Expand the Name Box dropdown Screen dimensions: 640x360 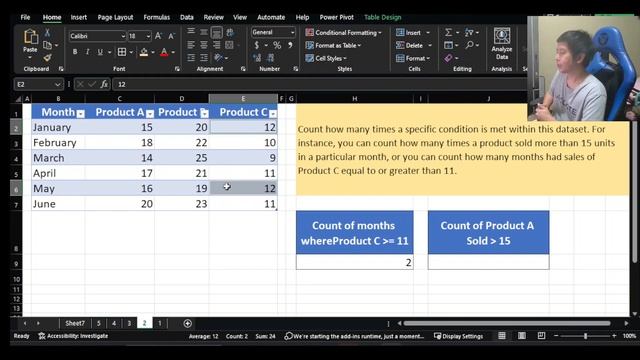coord(57,84)
